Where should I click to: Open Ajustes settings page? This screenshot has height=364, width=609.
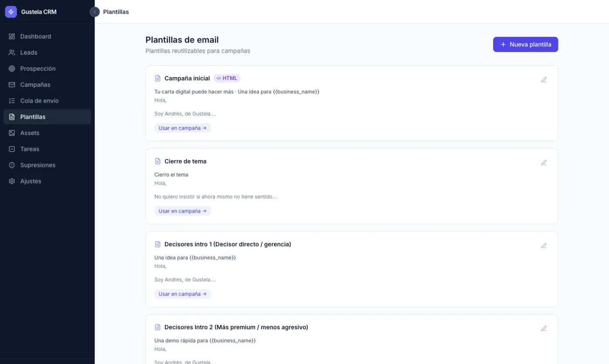pos(47,181)
